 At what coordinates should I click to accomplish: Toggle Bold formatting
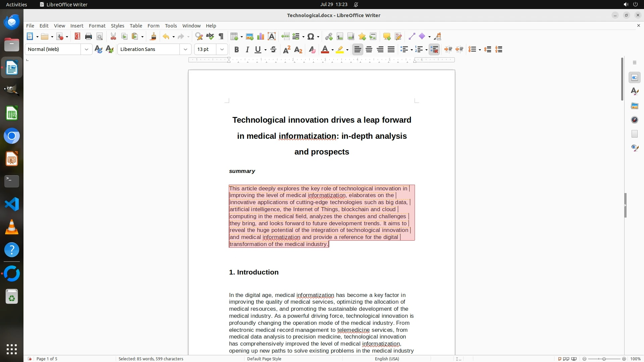click(236, 50)
